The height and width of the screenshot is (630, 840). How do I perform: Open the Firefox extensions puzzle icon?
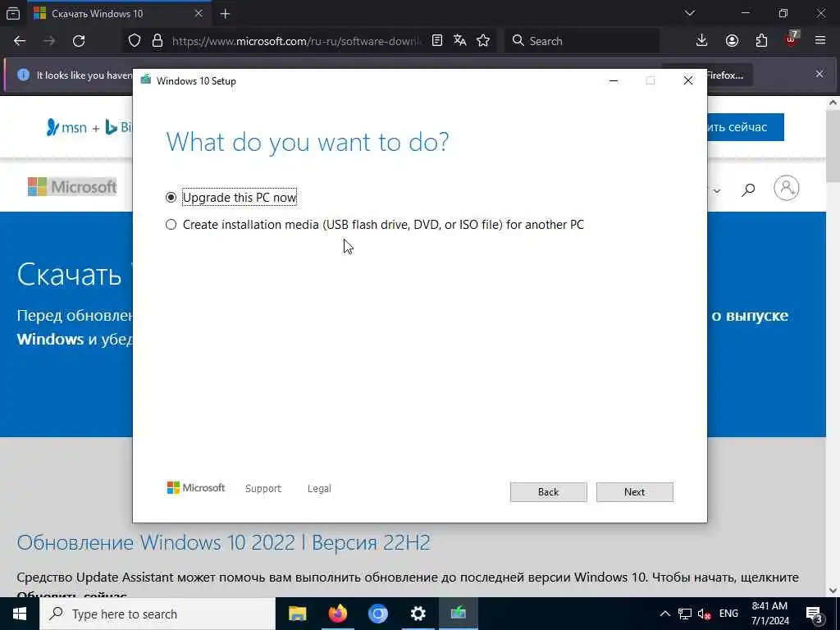pyautogui.click(x=761, y=41)
